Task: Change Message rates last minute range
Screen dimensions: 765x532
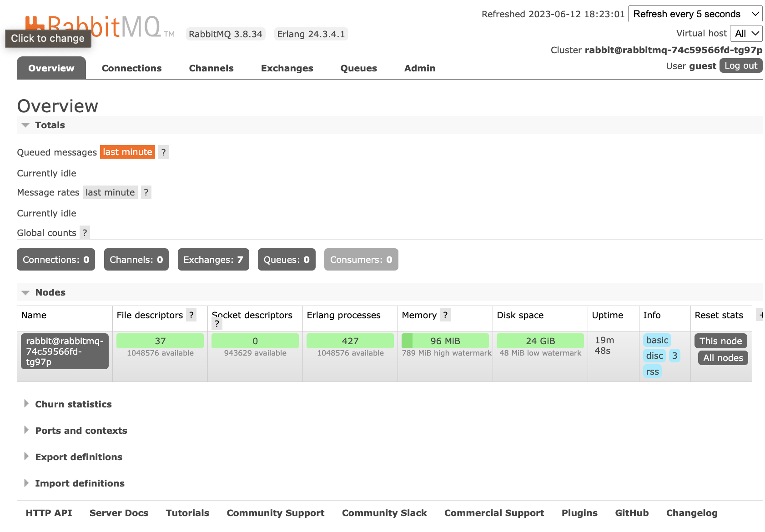Action: pyautogui.click(x=110, y=192)
